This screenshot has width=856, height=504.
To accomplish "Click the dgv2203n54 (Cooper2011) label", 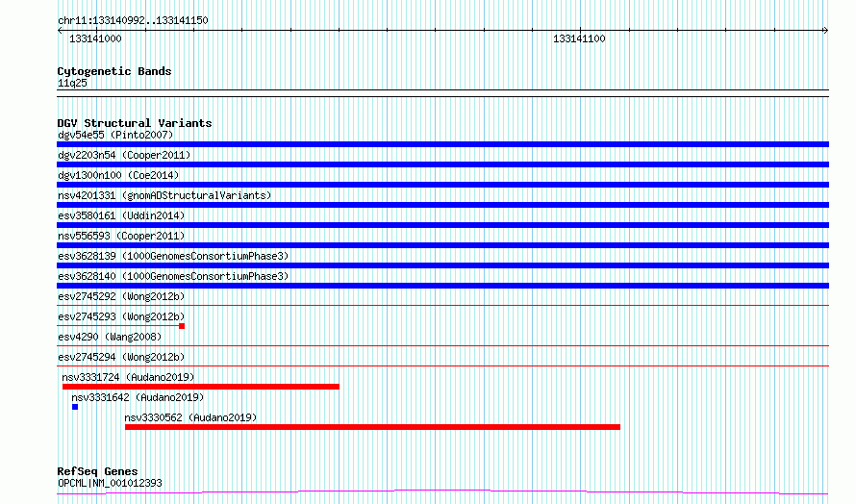I will click(x=124, y=155).
